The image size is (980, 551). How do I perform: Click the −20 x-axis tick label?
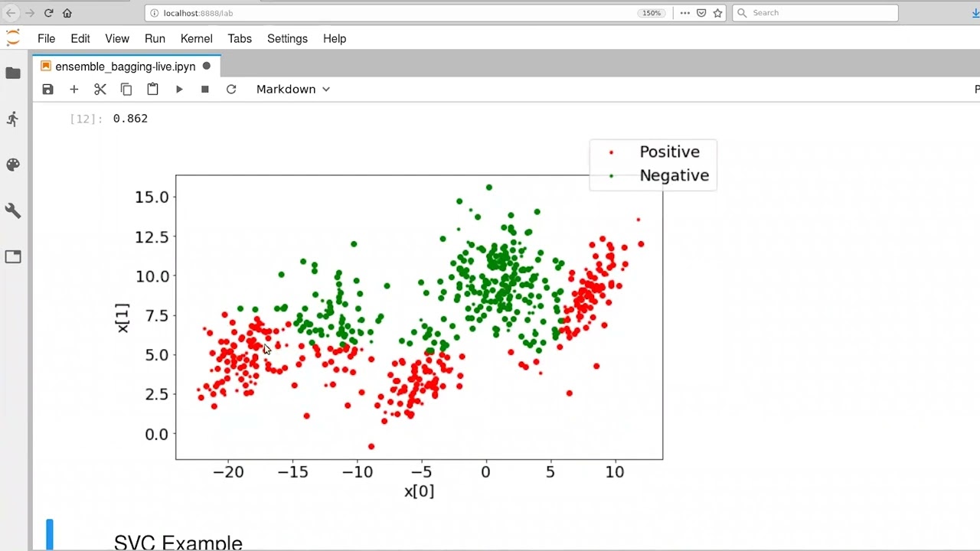click(228, 472)
